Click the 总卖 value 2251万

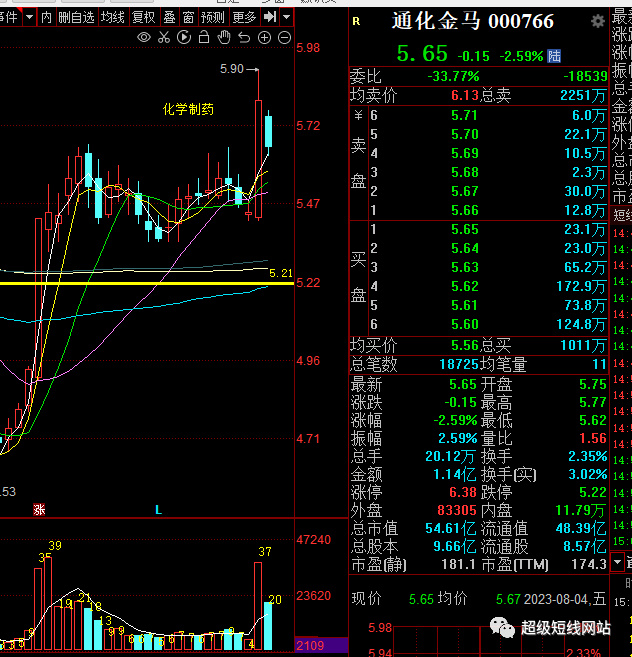[583, 96]
